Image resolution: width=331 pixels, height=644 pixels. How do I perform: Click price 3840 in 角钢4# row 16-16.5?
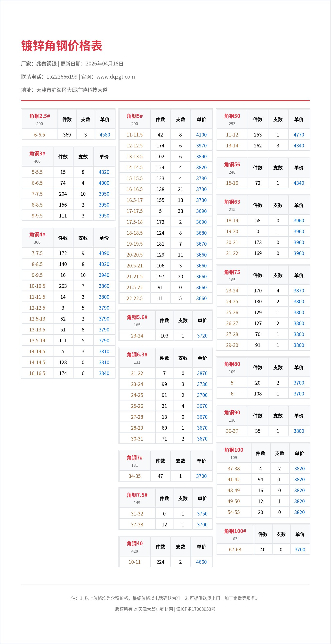click(104, 373)
